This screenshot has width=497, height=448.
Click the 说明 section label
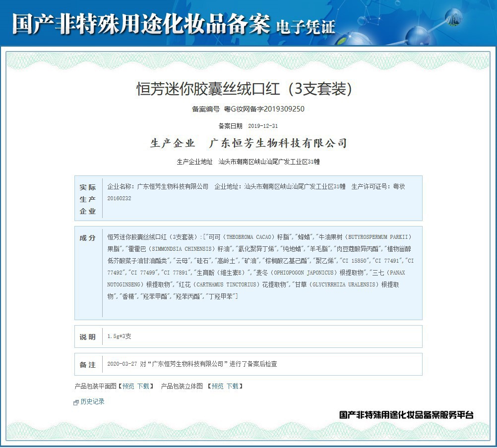click(87, 337)
